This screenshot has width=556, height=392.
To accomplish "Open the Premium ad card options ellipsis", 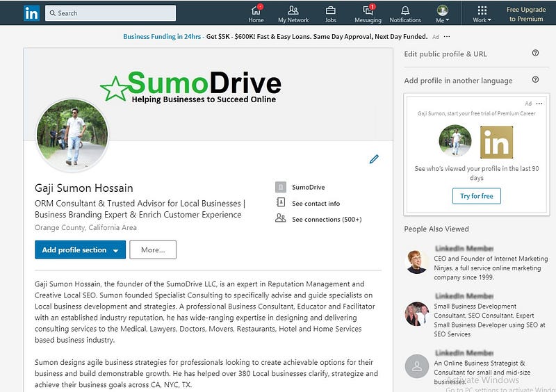I will pos(539,104).
